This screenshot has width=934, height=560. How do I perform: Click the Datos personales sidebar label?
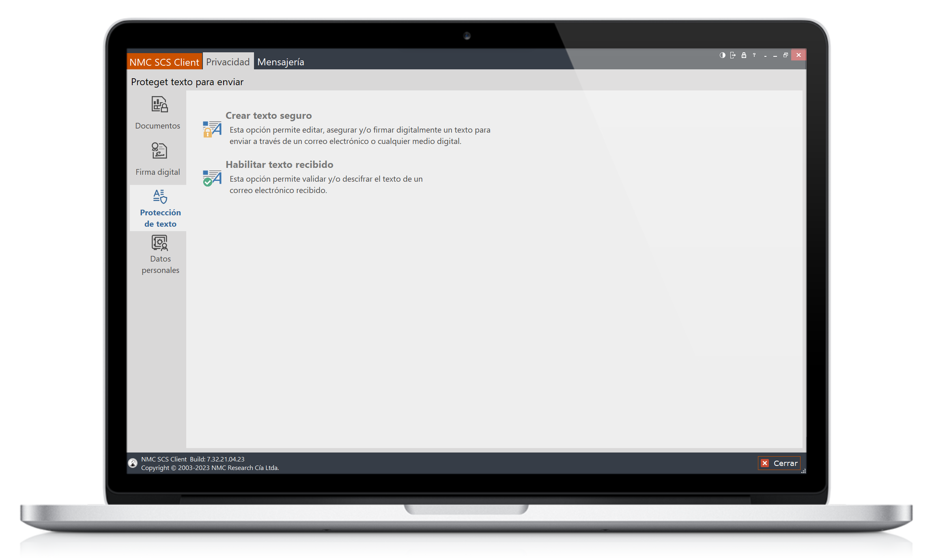[160, 264]
